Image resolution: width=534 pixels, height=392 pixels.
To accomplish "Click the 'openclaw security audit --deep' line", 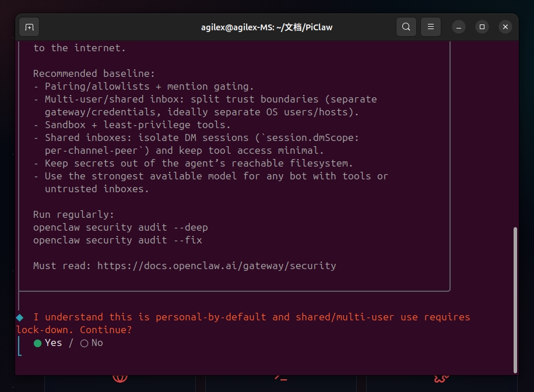I will [x=121, y=227].
